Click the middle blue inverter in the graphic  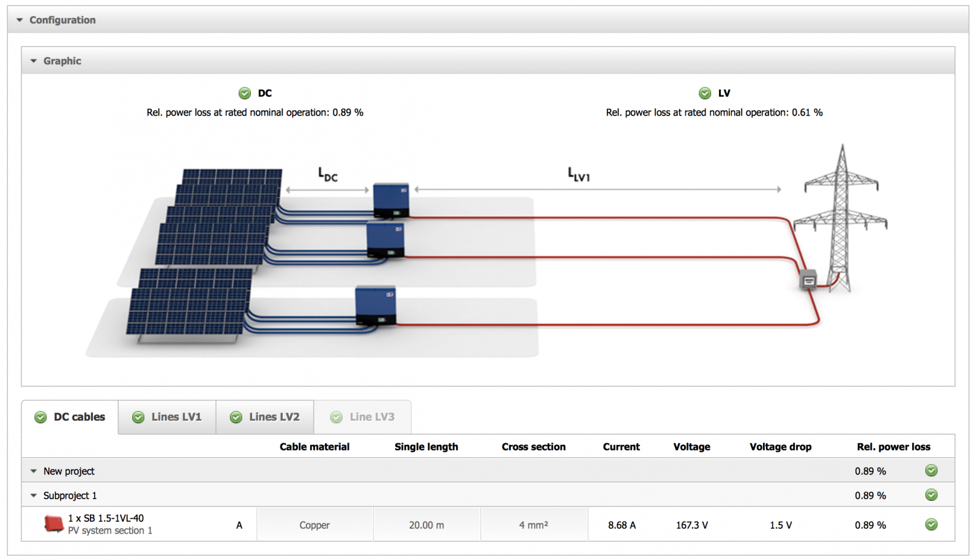[x=385, y=240]
